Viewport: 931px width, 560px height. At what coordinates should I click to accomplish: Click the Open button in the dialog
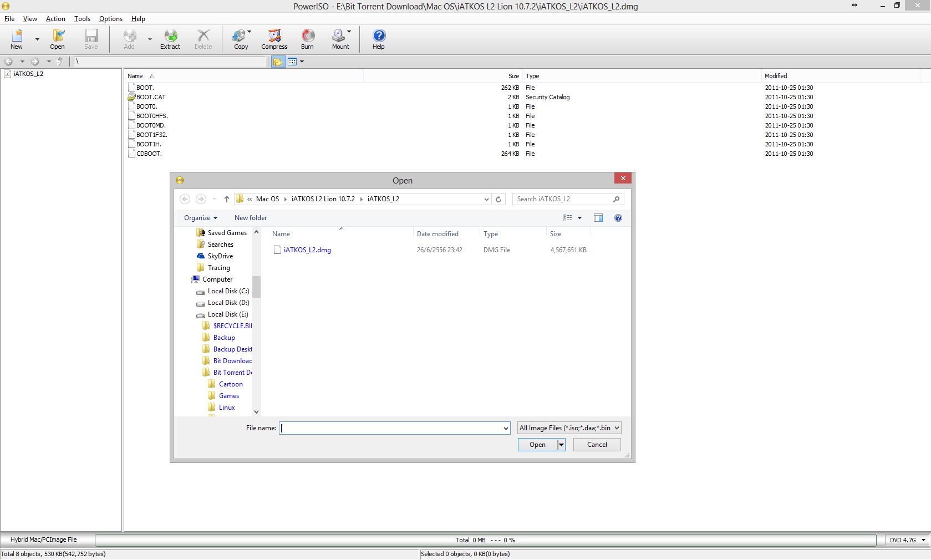(x=537, y=445)
